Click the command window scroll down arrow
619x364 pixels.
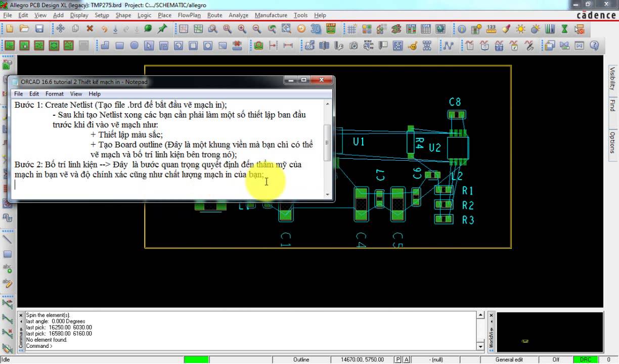point(480,347)
